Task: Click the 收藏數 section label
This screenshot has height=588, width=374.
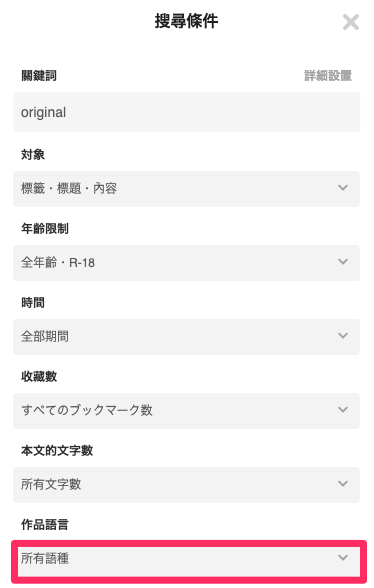Action: point(39,376)
